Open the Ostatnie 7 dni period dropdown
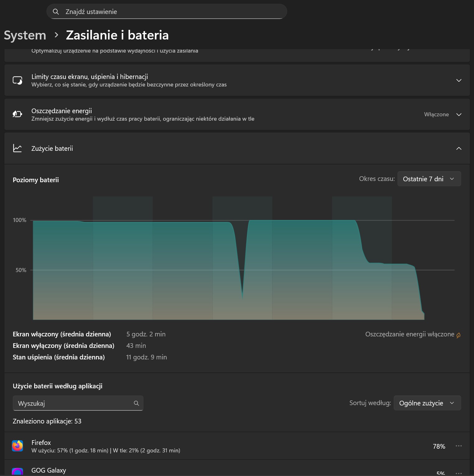 click(x=429, y=179)
